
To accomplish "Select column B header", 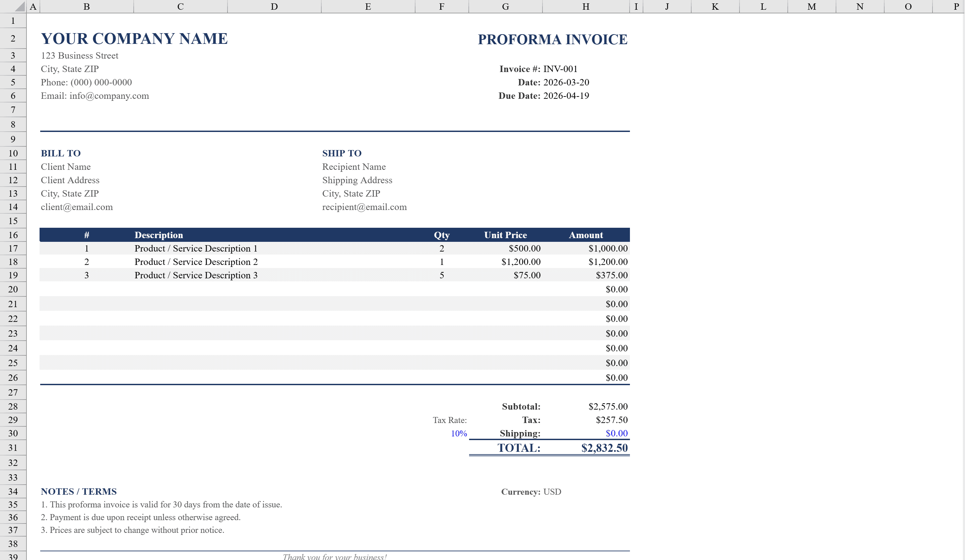I will pos(86,6).
